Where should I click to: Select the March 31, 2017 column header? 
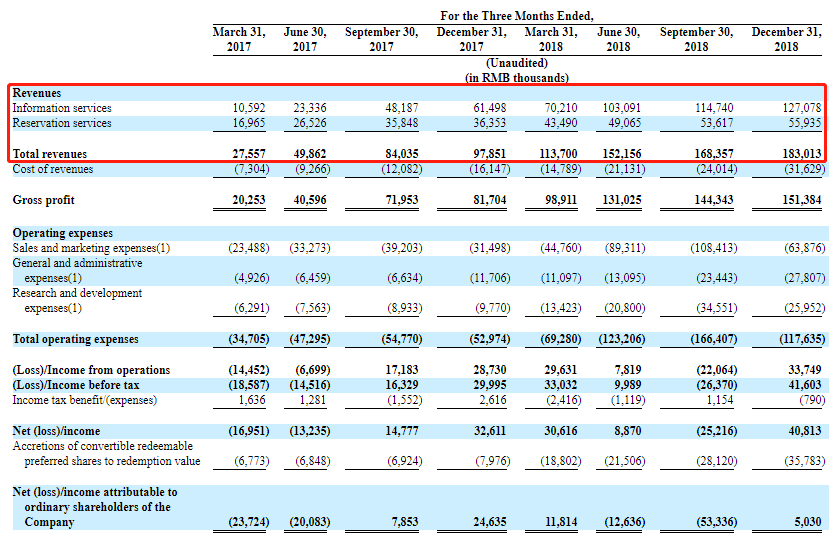point(238,39)
